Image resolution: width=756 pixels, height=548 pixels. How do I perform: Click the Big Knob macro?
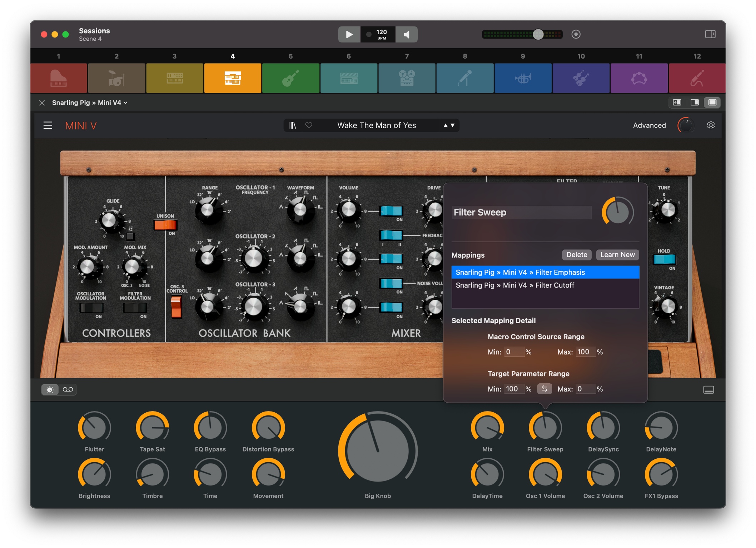point(378,451)
